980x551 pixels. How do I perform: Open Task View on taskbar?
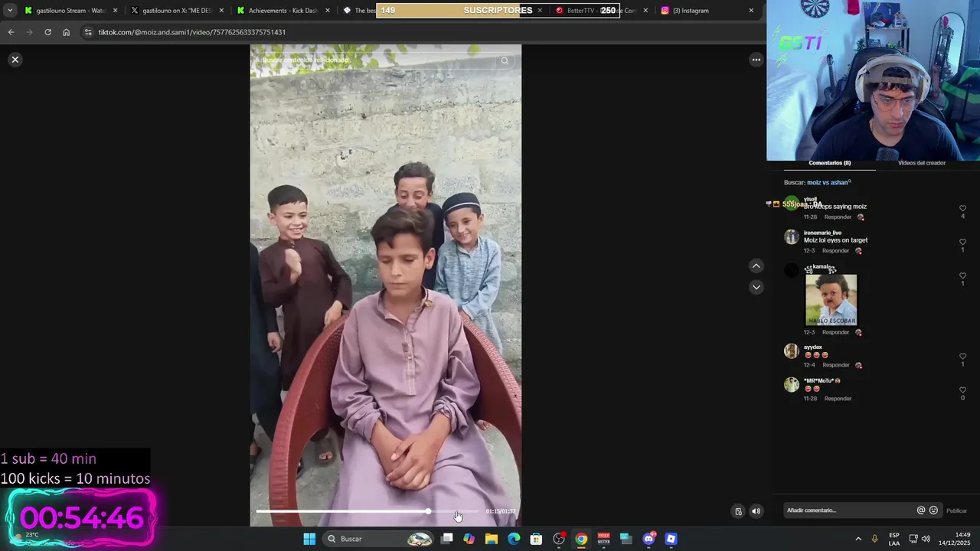tap(447, 539)
